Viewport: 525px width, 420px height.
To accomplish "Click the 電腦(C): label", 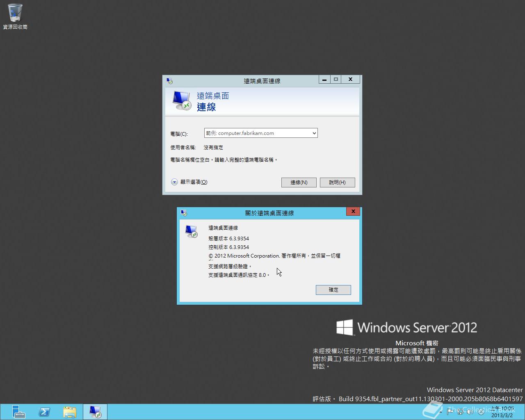I will point(179,134).
